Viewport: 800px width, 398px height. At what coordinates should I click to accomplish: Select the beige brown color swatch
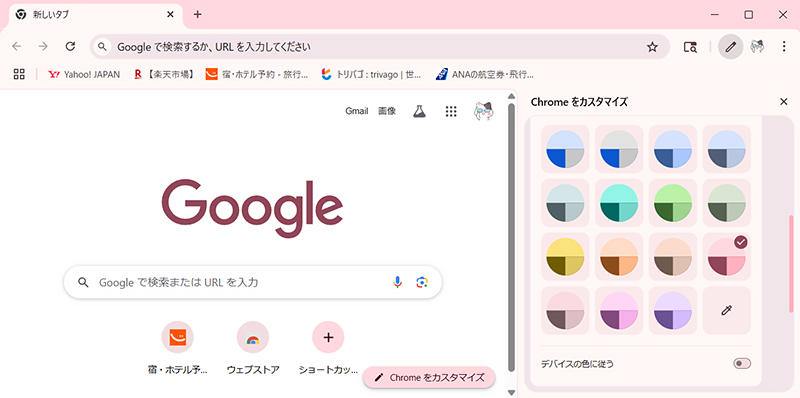[672, 257]
